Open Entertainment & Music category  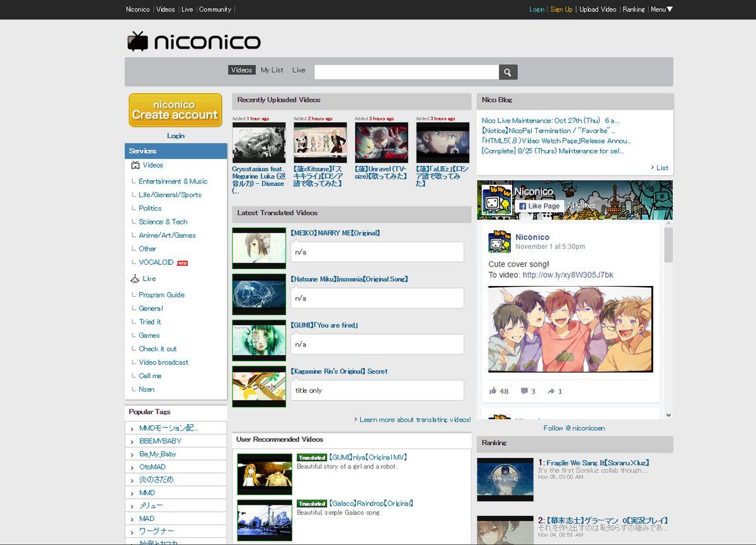(x=173, y=181)
